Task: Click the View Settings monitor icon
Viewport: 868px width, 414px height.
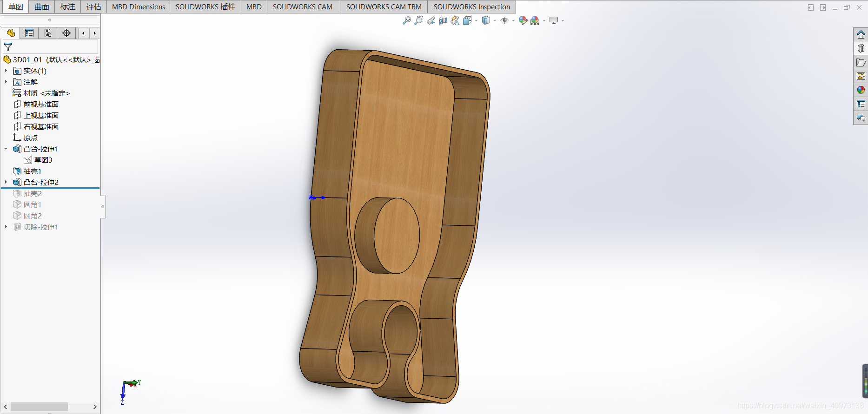Action: 554,20
